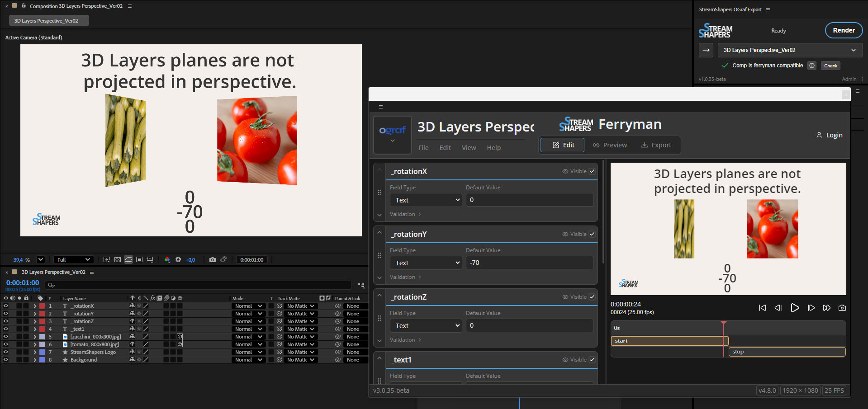The image size is (868, 409).
Task: Click the region of interest icon
Action: (139, 259)
